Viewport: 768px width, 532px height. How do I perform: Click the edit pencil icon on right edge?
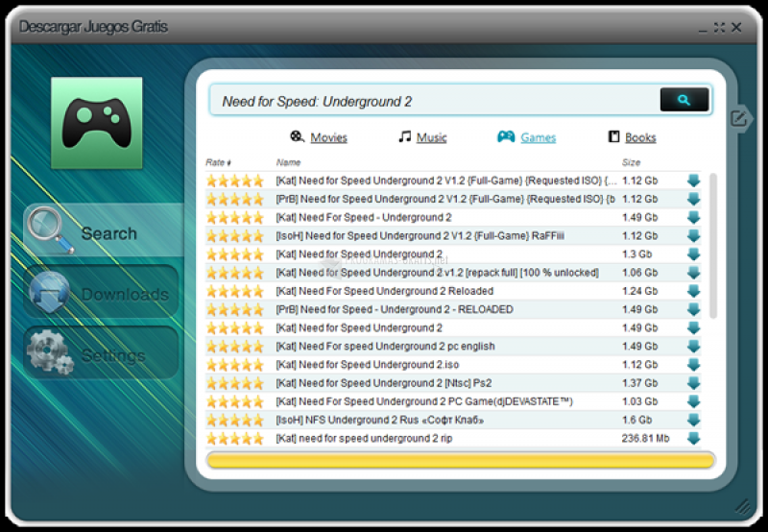pos(737,118)
